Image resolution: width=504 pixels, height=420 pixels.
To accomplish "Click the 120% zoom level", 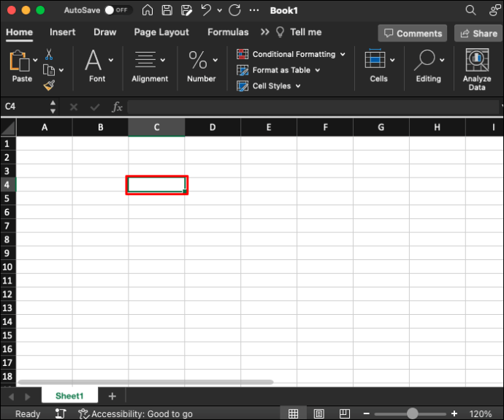I will point(480,413).
